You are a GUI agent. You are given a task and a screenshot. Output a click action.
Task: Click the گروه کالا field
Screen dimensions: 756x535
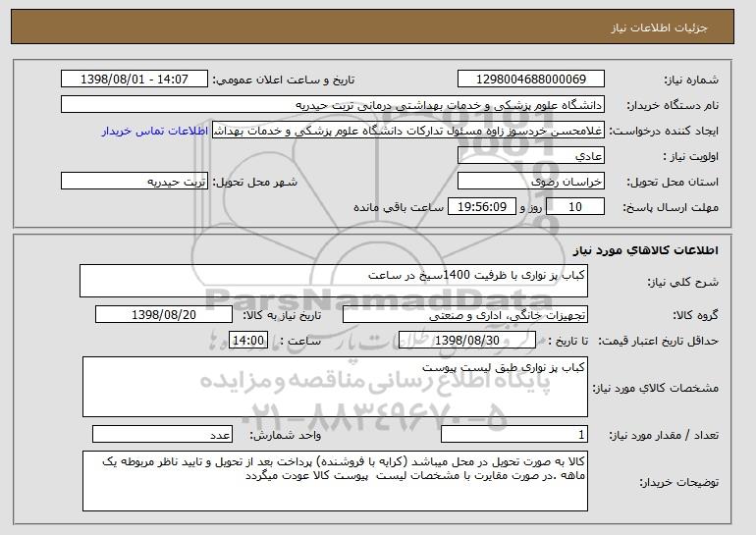[x=465, y=315]
